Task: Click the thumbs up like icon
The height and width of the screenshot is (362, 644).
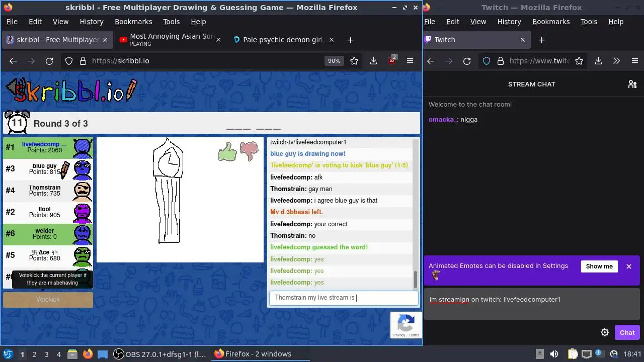Action: (x=227, y=152)
